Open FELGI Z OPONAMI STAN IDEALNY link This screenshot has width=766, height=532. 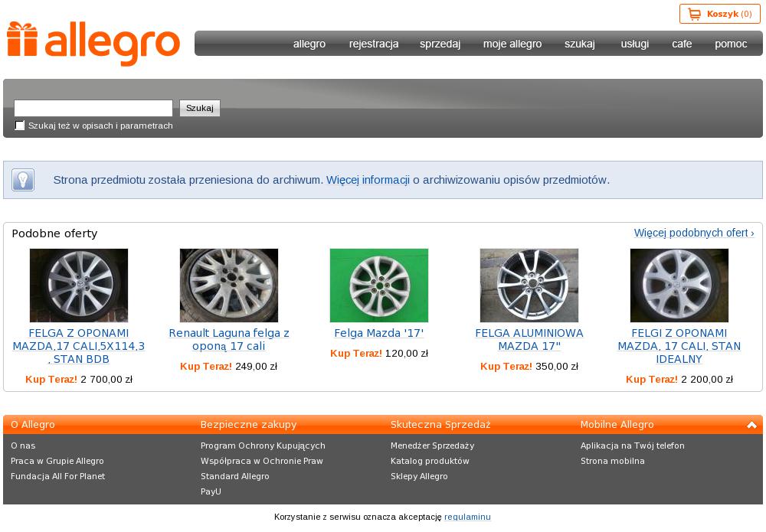(x=679, y=346)
